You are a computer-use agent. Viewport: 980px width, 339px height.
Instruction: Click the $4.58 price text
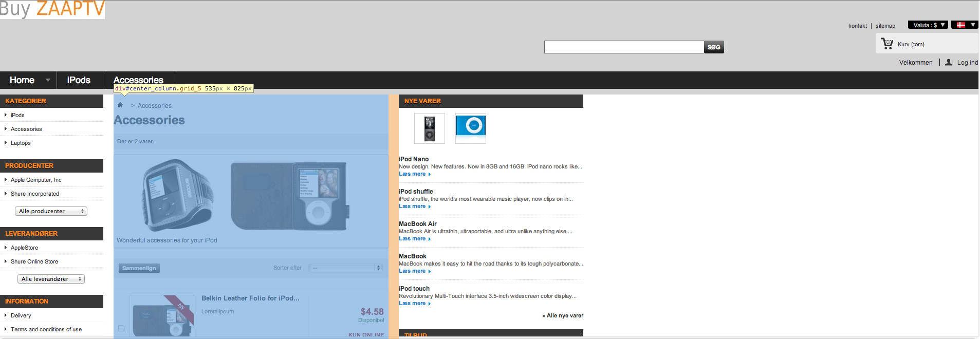372,312
